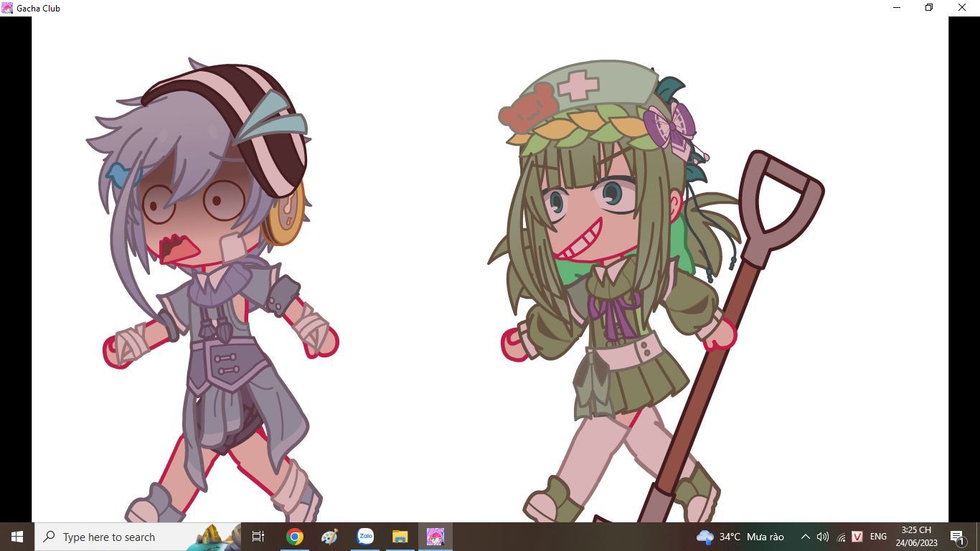Click the 'Type here to search' box
The image size is (980, 551).
pyautogui.click(x=138, y=537)
